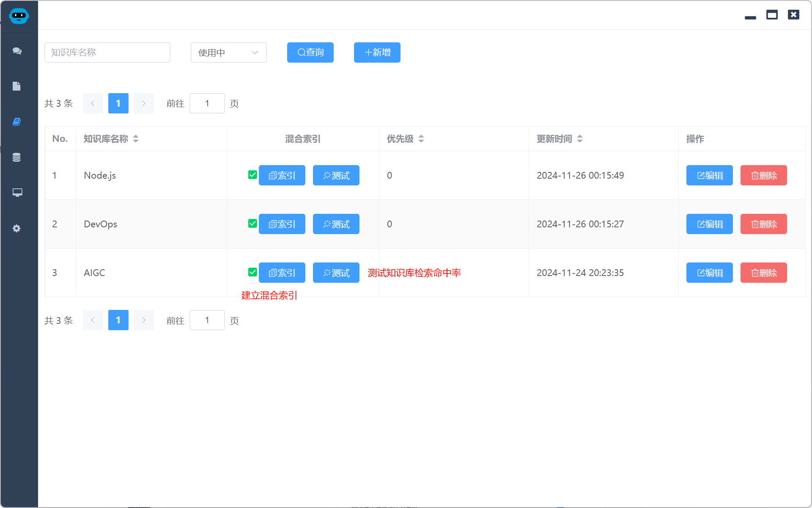The height and width of the screenshot is (508, 812).
Task: Click timestamp 2024-11-26 00:15:27
Action: point(580,224)
